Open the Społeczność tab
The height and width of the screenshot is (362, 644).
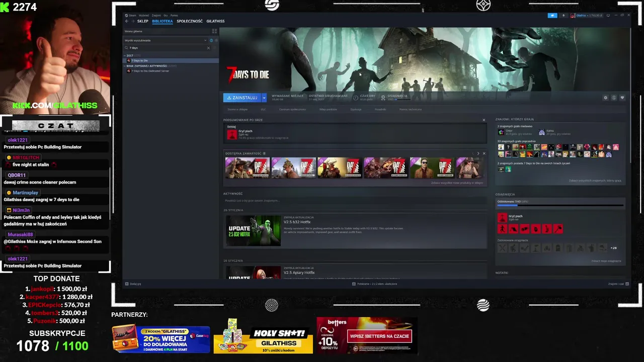coord(190,21)
